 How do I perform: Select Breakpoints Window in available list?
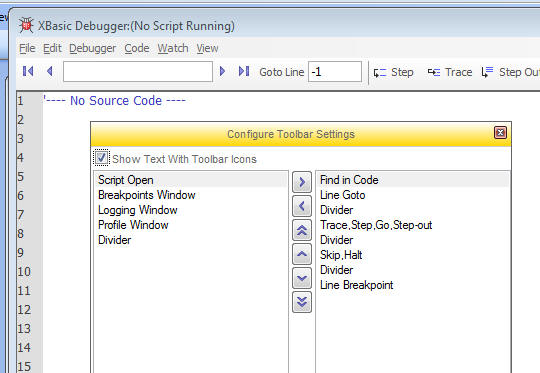click(190, 195)
